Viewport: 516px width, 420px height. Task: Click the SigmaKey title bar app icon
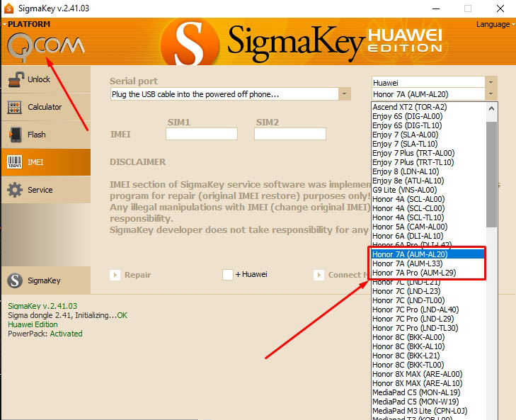pos(9,8)
